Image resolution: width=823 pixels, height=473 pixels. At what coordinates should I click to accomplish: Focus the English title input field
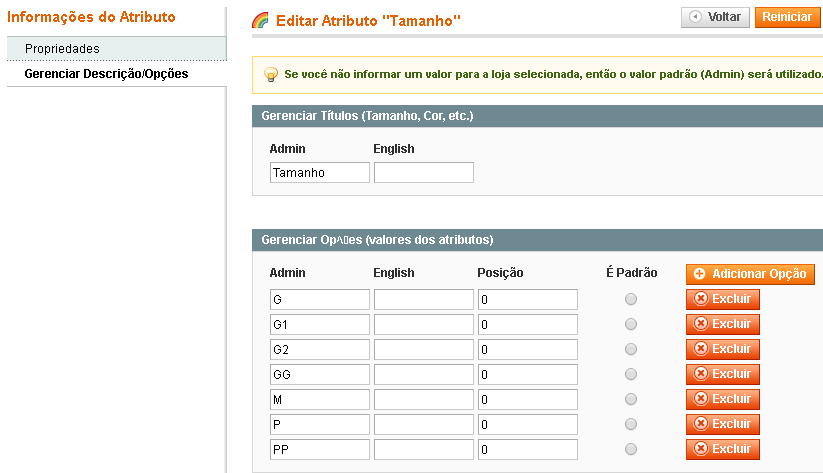click(x=423, y=173)
